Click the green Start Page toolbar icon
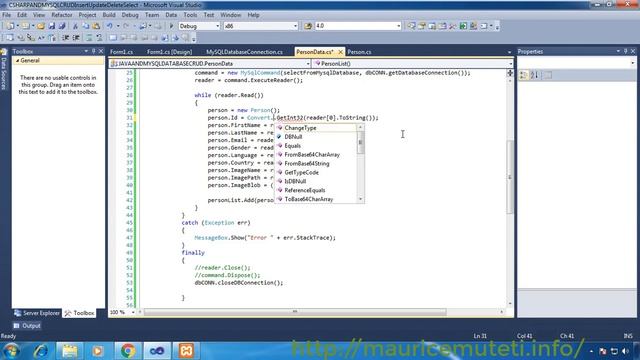 pyautogui.click(x=463, y=26)
